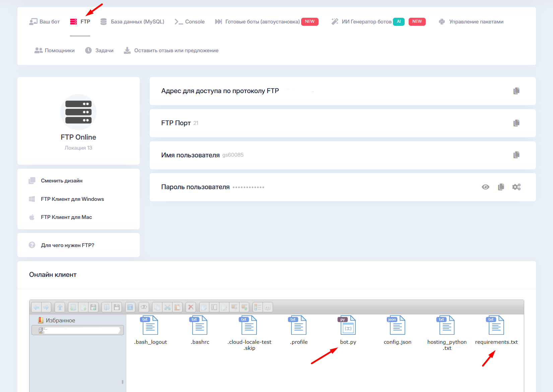Screen dimensions: 553x392
Task: Toggle the file view mode icon
Action: pos(258,307)
